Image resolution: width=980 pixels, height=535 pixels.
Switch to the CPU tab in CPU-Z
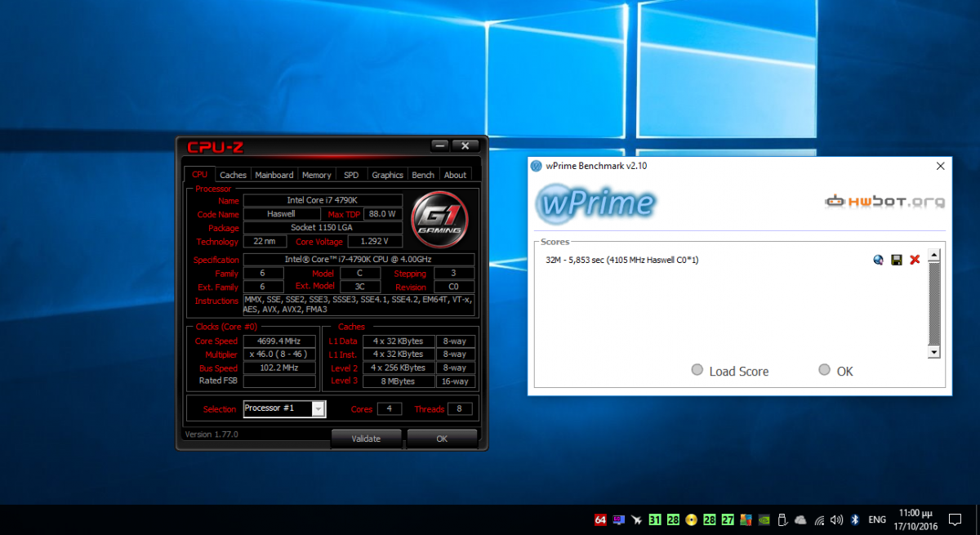tap(200, 175)
